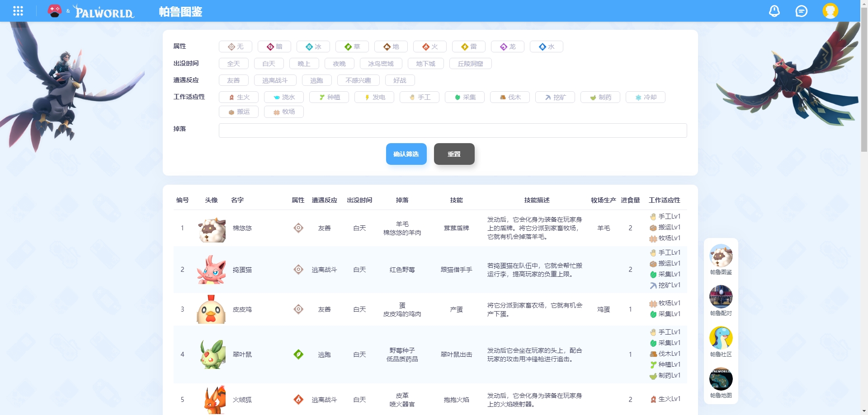Toggle 搬运 work suitability filter

click(x=239, y=112)
